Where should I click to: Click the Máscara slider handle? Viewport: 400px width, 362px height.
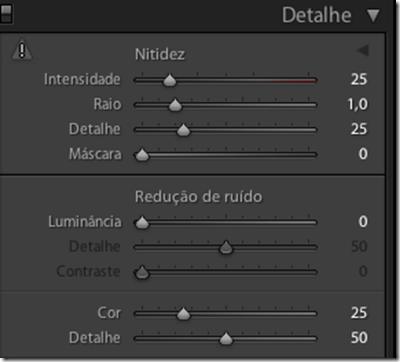tap(142, 155)
